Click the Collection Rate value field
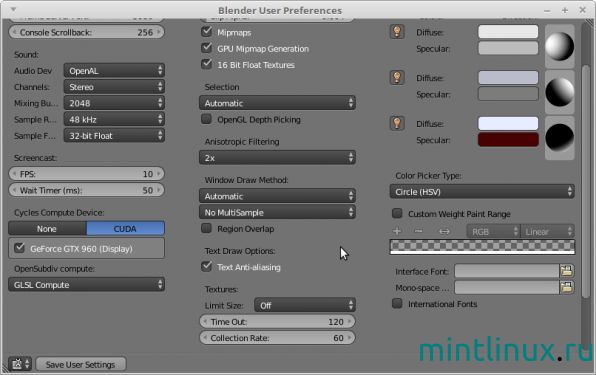Viewport: 596px width, 375px height. coord(277,338)
